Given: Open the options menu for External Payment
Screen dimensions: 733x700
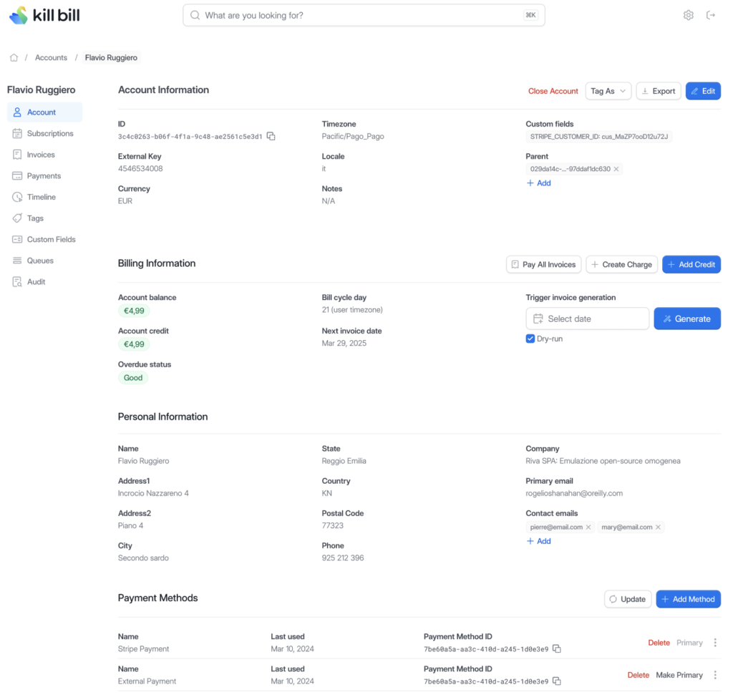Looking at the screenshot, I should [x=714, y=675].
